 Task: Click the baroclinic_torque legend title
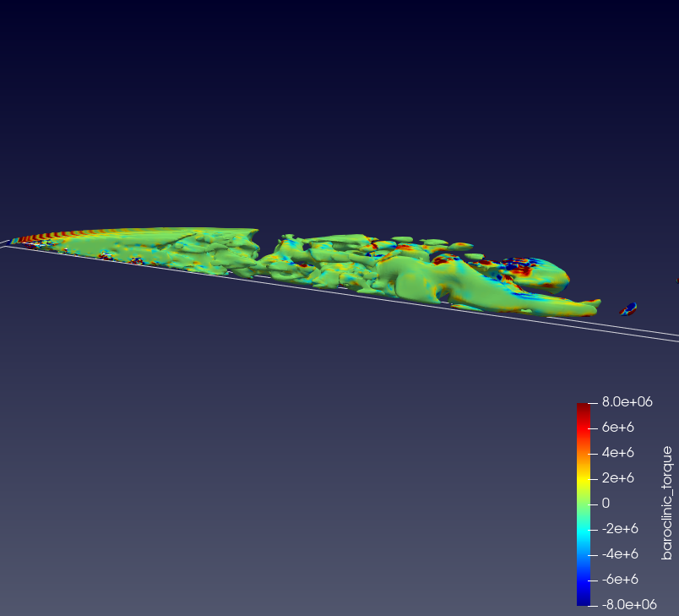point(667,503)
